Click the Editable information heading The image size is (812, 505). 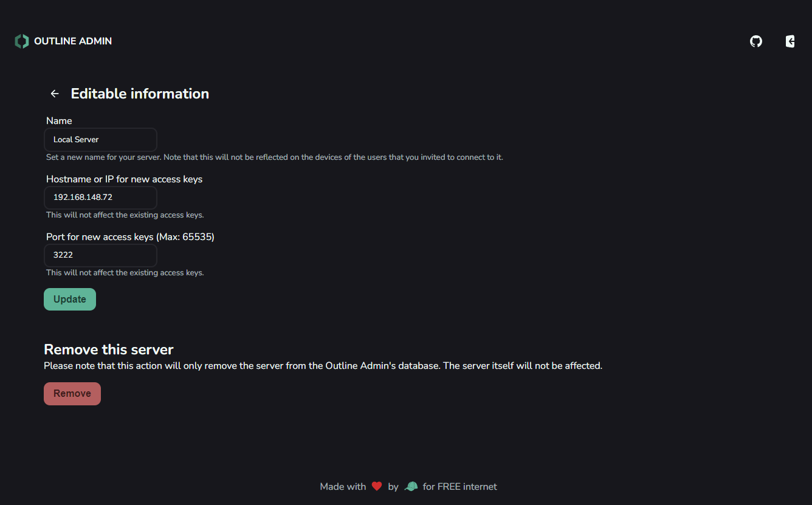click(140, 94)
